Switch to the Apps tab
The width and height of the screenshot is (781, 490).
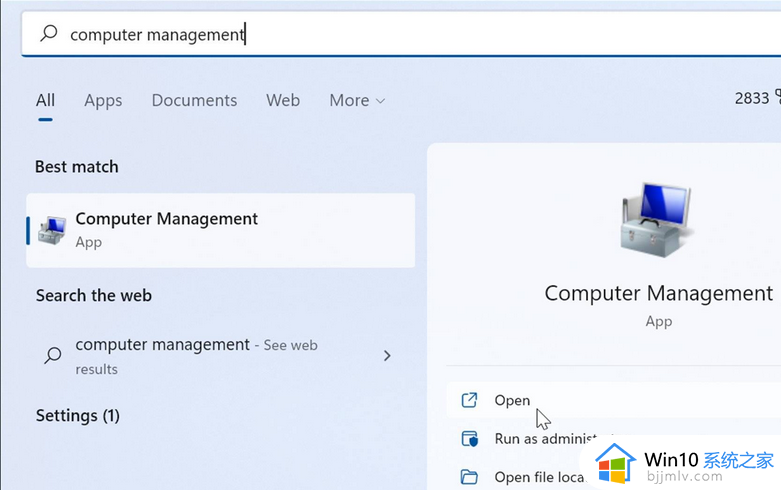103,101
